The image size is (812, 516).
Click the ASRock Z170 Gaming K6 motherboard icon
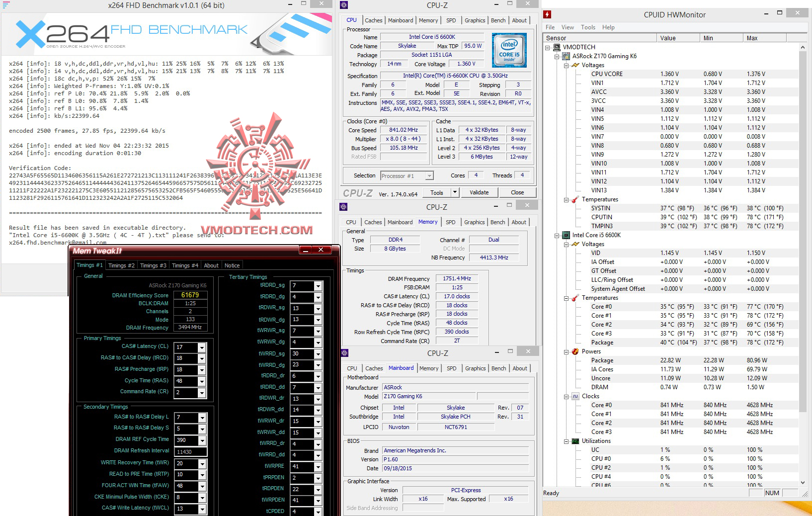click(x=566, y=56)
